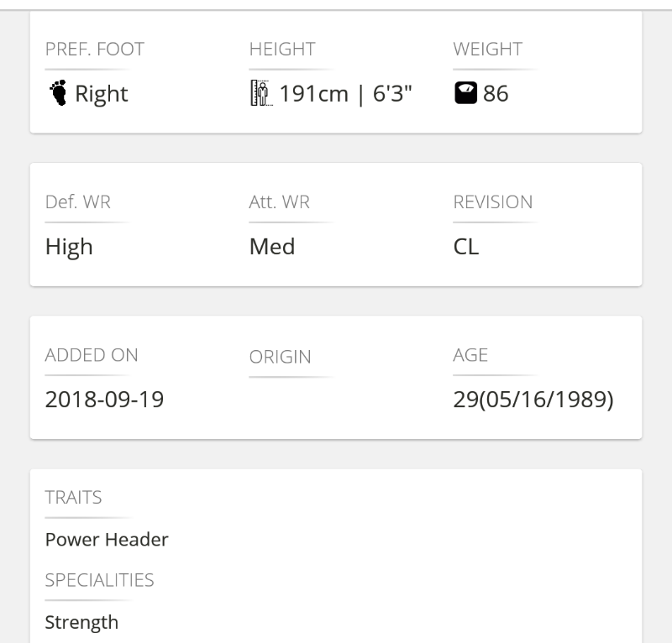The width and height of the screenshot is (672, 643).
Task: Click the Def. WR label
Action: pyautogui.click(x=77, y=202)
